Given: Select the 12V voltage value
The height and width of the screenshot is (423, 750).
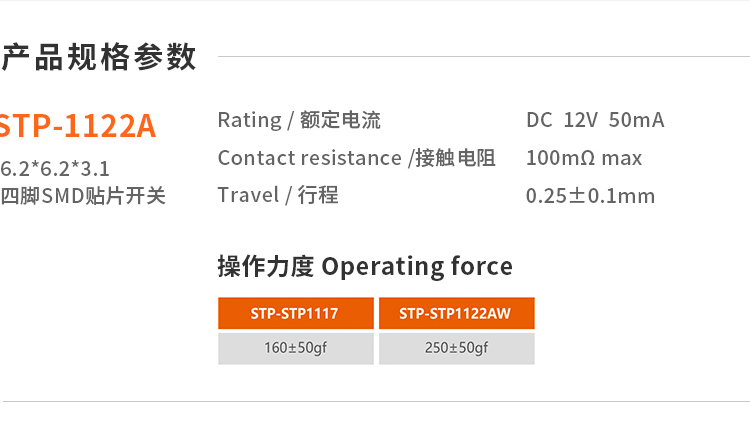Looking at the screenshot, I should tap(580, 120).
